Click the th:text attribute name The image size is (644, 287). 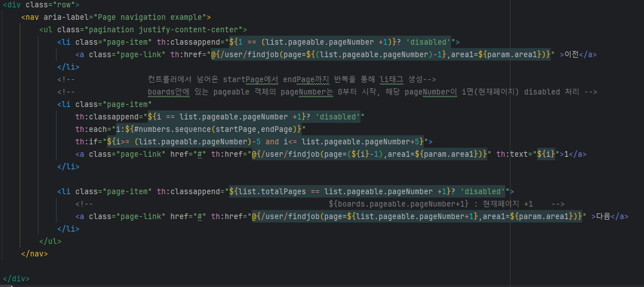click(512, 155)
